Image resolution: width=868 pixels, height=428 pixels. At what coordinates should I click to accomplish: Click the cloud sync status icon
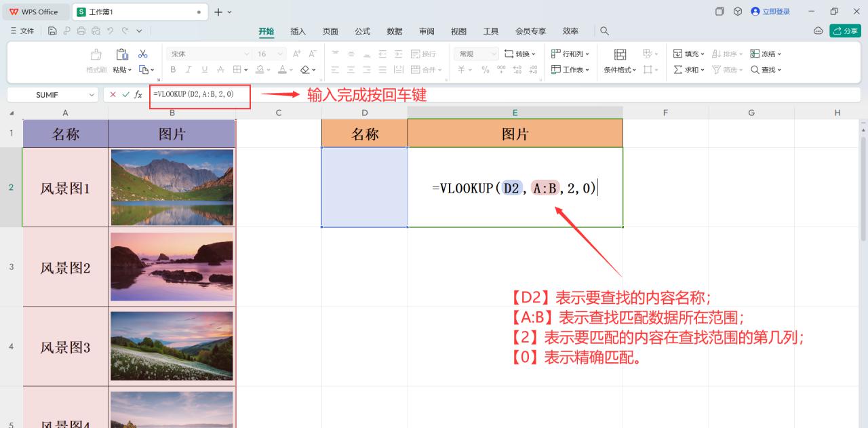[818, 31]
